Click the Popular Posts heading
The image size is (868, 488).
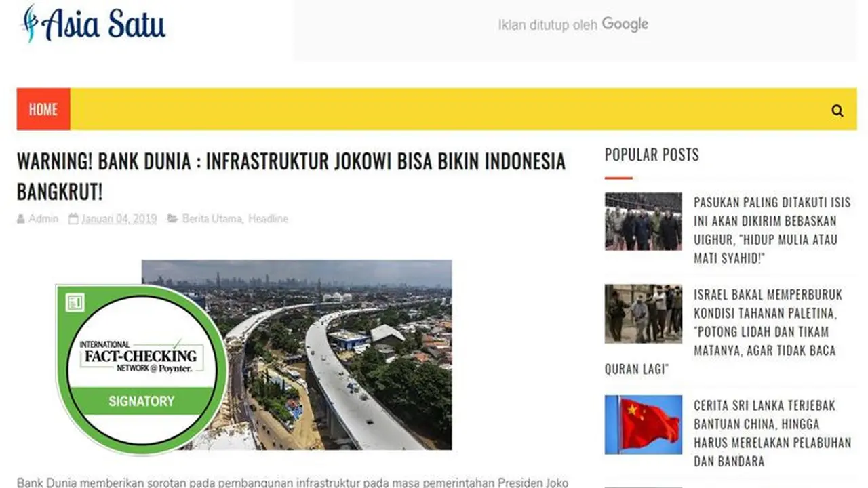(652, 155)
